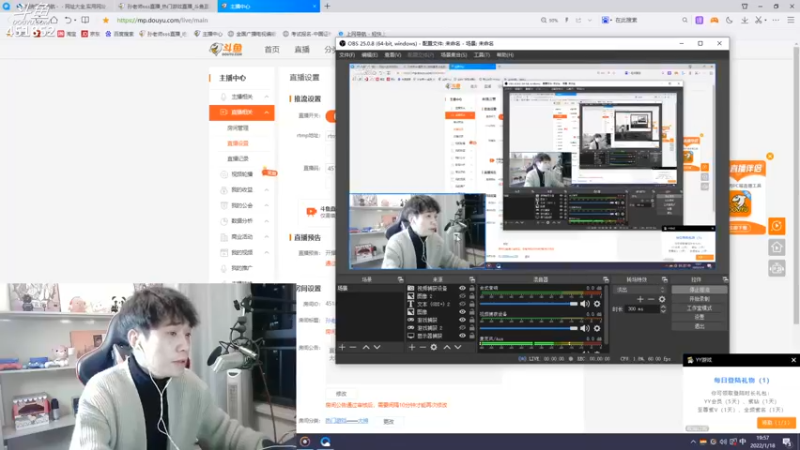The image size is (800, 450).
Task: Add a new scene in OBS Scenes panel
Action: tap(342, 347)
